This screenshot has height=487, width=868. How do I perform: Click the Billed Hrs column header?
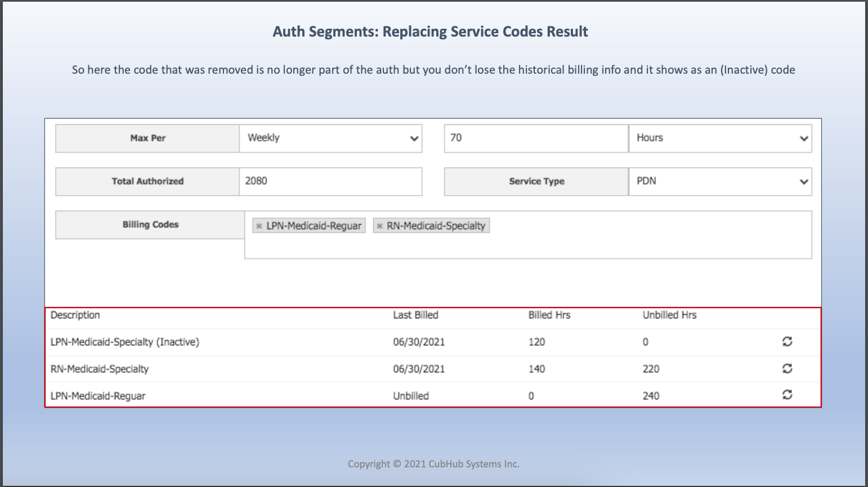549,315
